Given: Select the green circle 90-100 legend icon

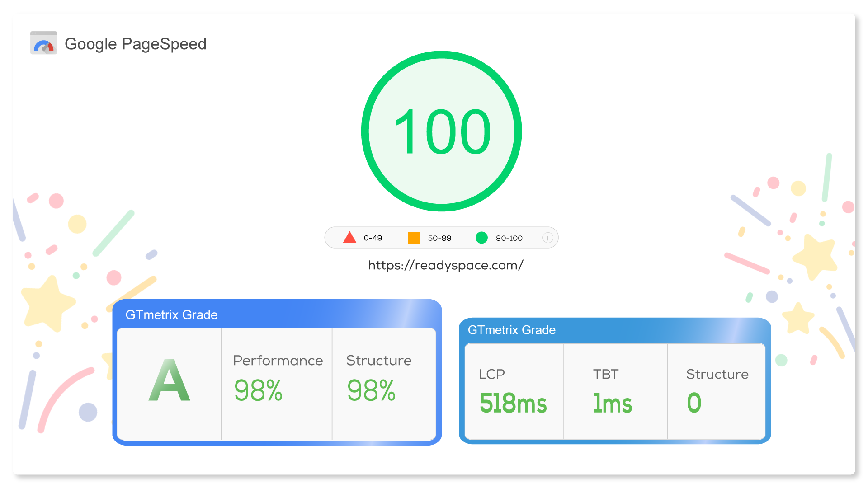Looking at the screenshot, I should (x=481, y=237).
